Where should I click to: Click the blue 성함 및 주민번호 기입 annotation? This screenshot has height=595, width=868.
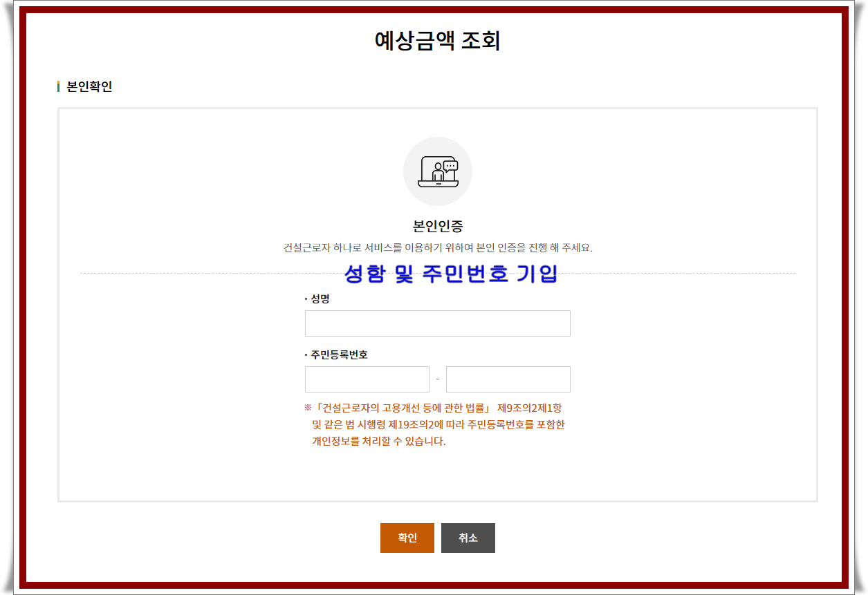click(450, 274)
